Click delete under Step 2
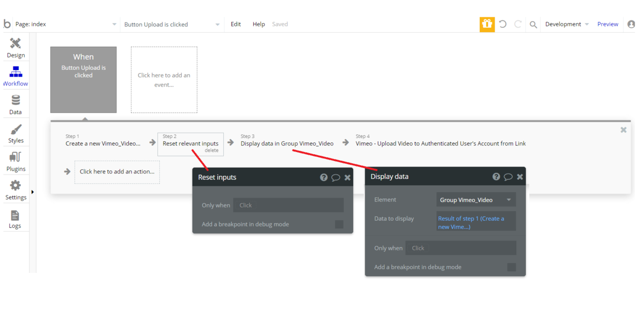The height and width of the screenshot is (318, 644). click(x=211, y=151)
